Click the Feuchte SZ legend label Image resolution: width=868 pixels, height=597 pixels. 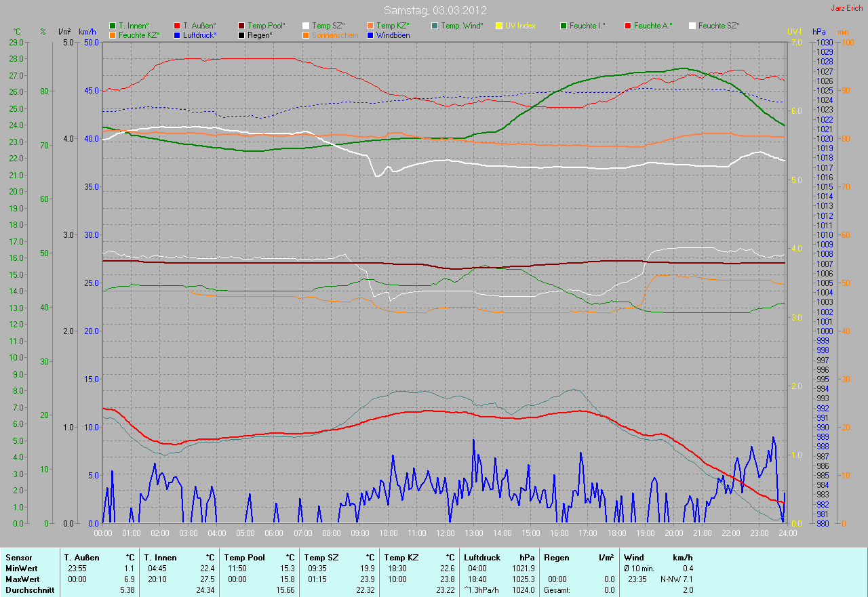click(x=719, y=26)
